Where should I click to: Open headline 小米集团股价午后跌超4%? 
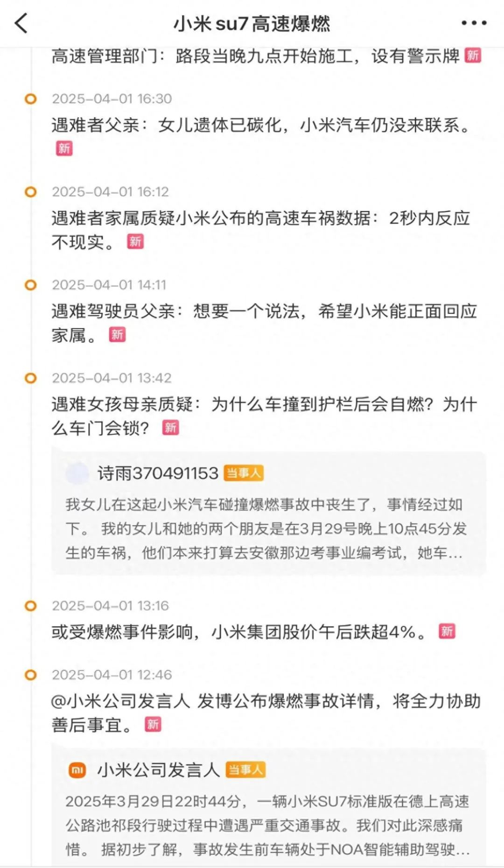[x=238, y=632]
